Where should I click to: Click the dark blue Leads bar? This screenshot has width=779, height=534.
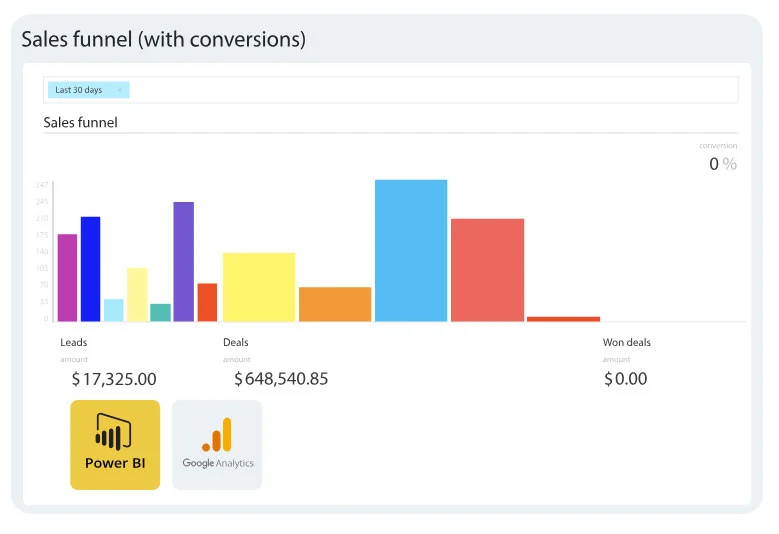[x=90, y=269]
